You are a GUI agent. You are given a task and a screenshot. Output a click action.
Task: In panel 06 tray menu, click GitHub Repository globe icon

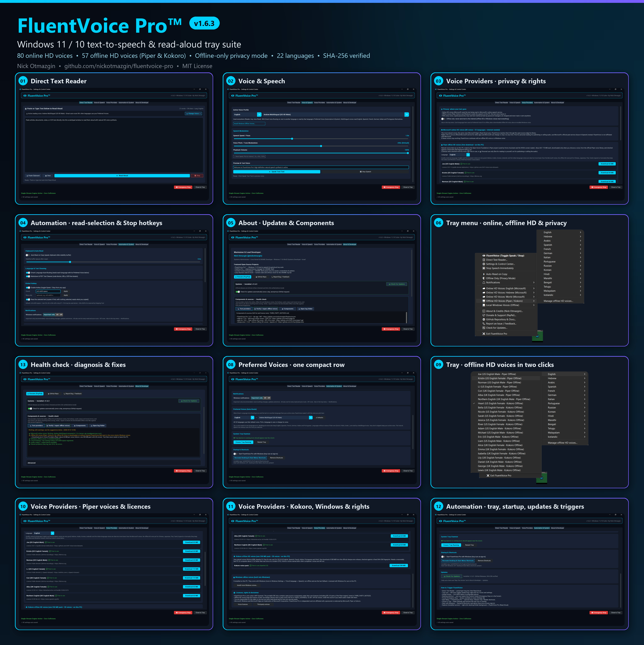point(484,319)
